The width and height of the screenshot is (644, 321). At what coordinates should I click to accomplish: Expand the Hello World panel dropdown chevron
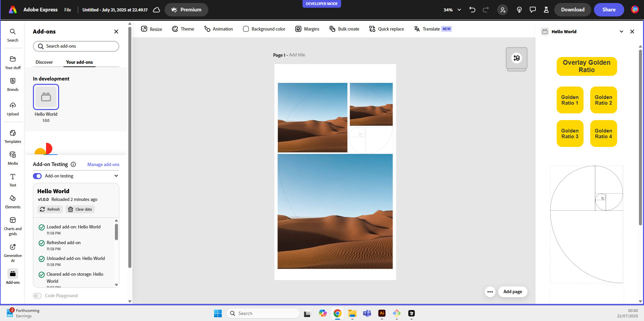coord(621,32)
